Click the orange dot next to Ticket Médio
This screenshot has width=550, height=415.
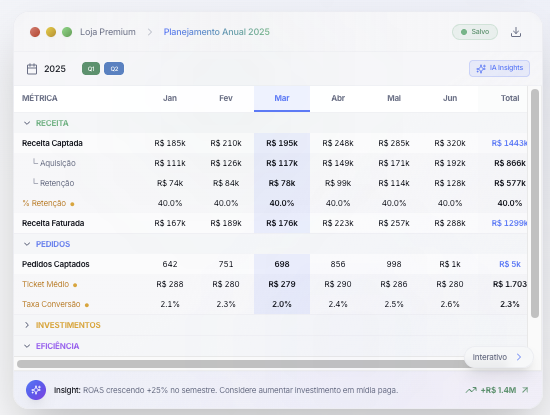75,285
